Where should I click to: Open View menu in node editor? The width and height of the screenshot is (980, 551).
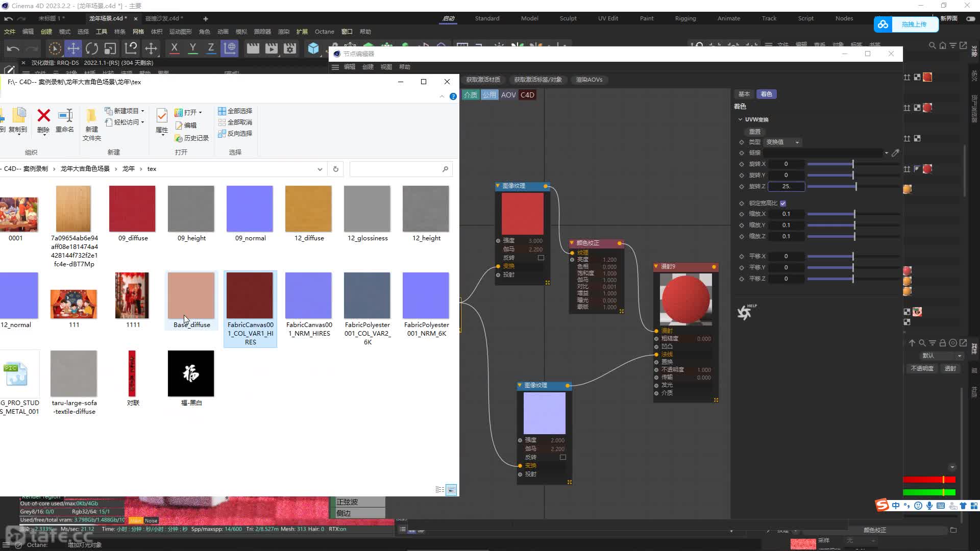[386, 67]
